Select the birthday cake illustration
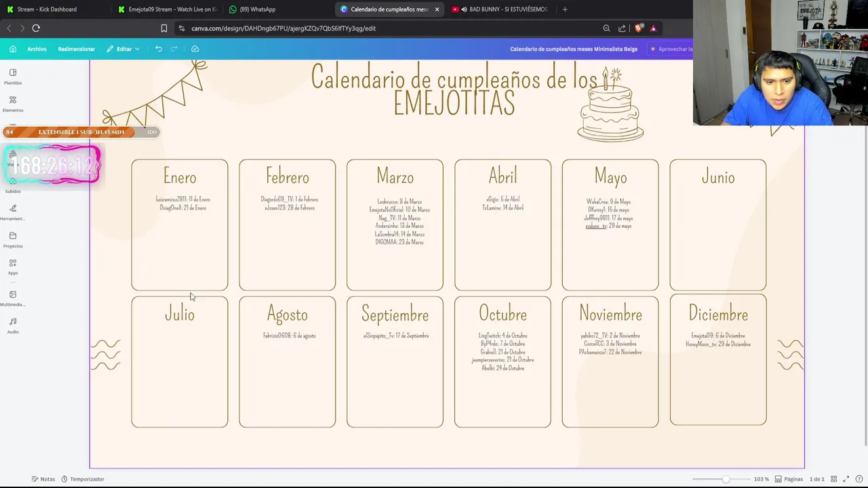 click(x=610, y=105)
